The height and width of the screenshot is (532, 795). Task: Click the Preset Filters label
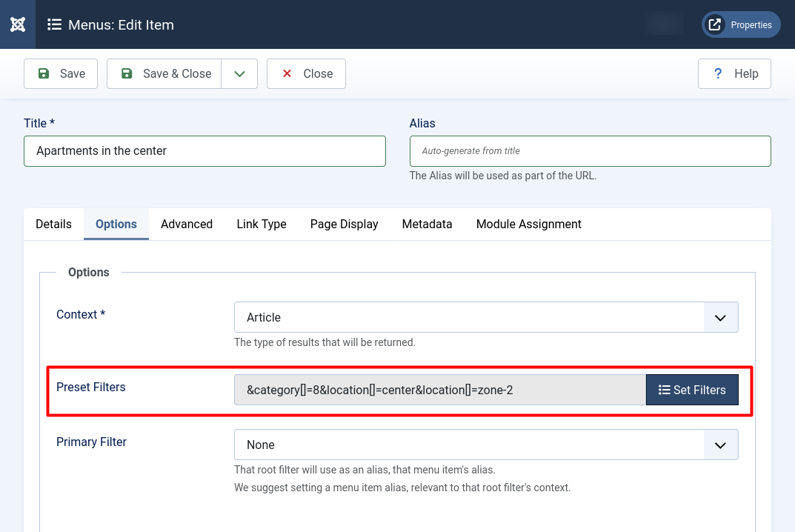(90, 388)
